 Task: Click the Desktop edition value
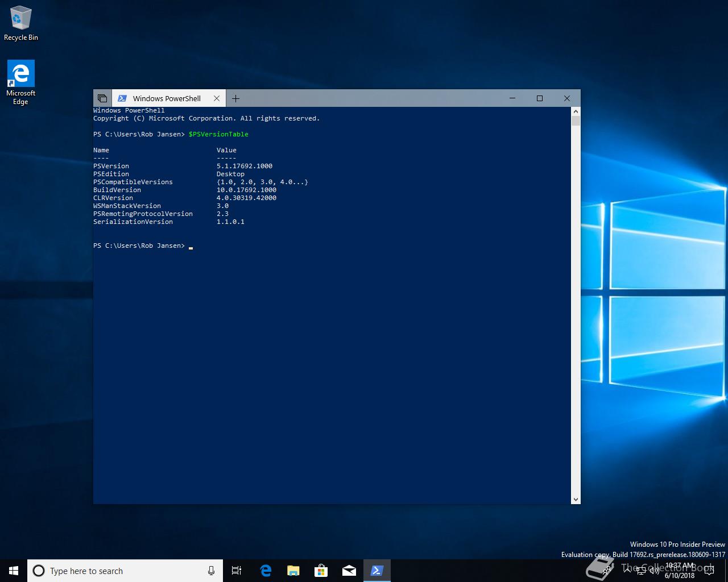click(230, 174)
